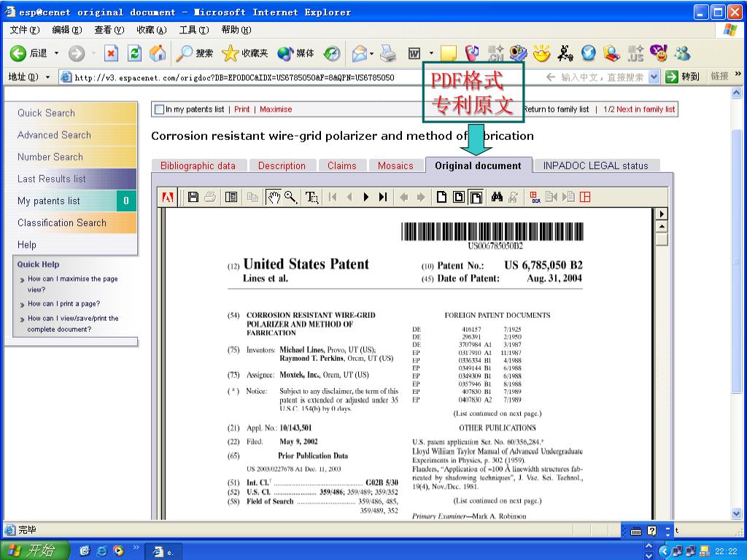Toggle the navigation pane icon in PDF toolbar

[x=231, y=197]
